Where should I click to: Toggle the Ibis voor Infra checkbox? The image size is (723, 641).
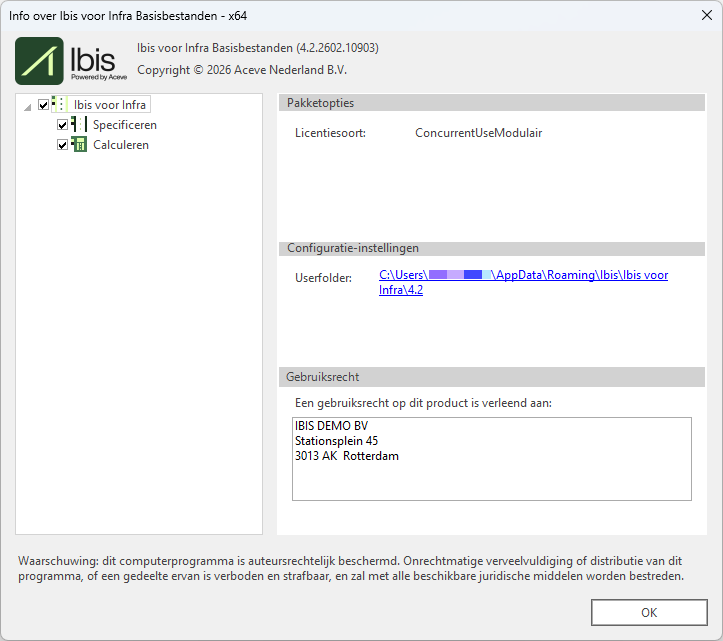point(43,105)
